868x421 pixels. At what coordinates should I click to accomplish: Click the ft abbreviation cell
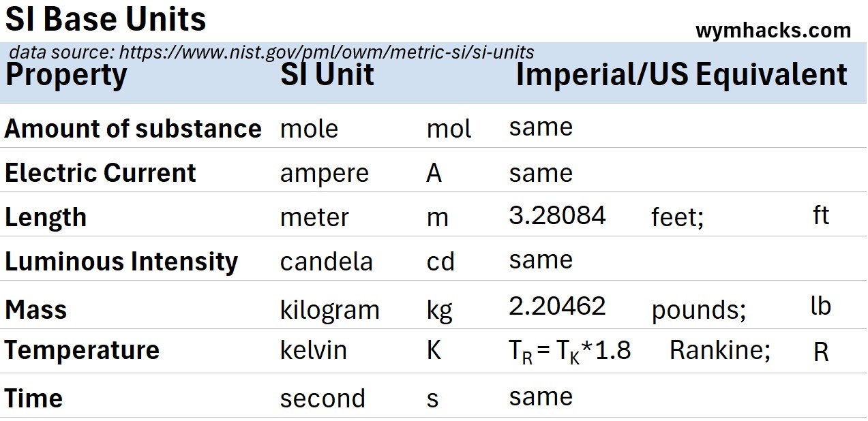[821, 215]
